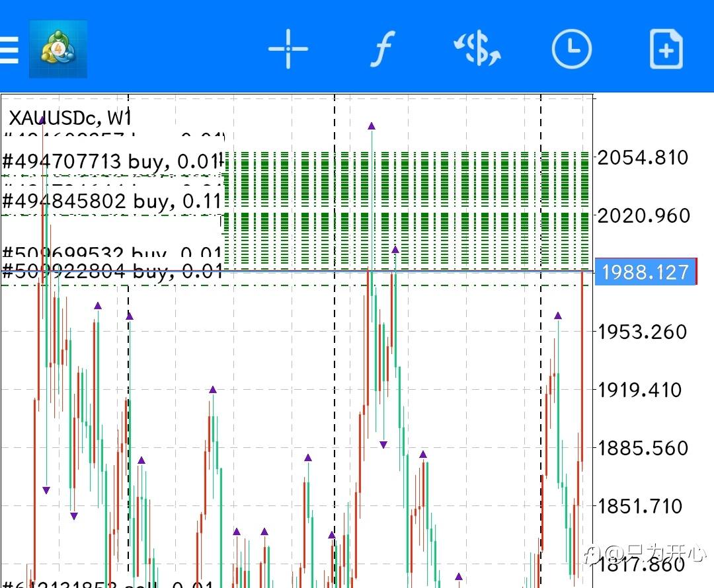The height and width of the screenshot is (588, 714).
Task: Tap the 1919.410 price axis value
Action: tap(639, 390)
